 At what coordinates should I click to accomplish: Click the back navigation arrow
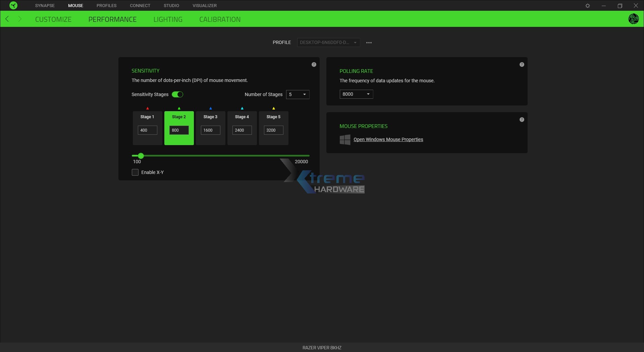pyautogui.click(x=7, y=19)
